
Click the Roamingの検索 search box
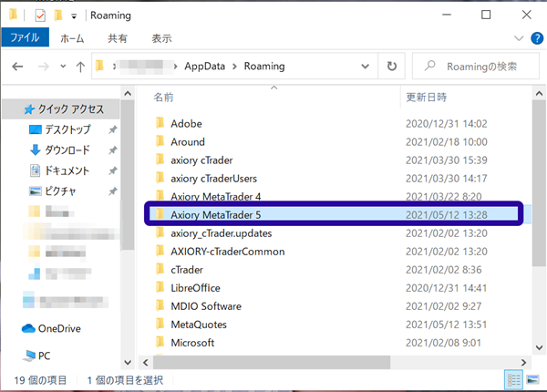coord(476,66)
